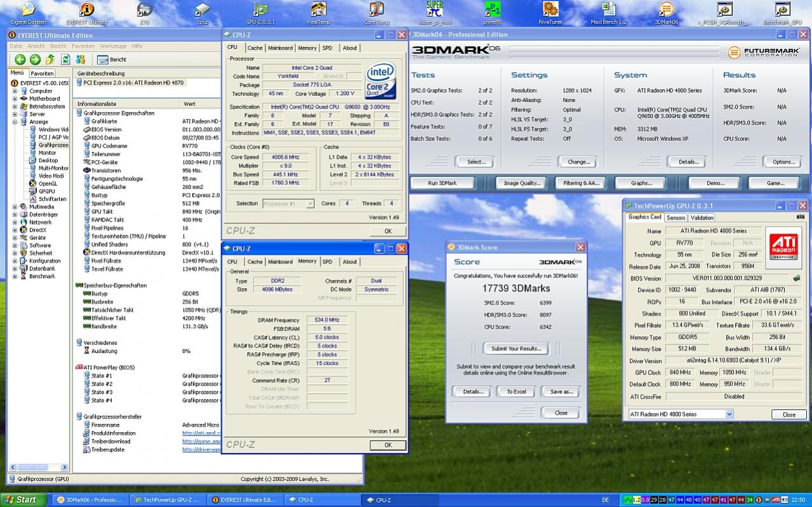This screenshot has height=507, width=812.
Task: Click the green forward arrow in EVEREST
Action: coord(35,60)
